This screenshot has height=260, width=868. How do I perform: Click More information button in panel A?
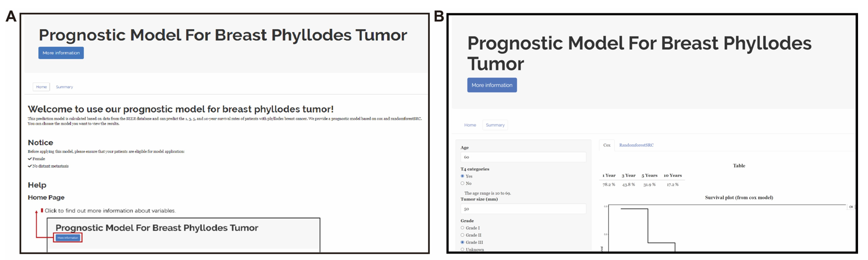(x=61, y=53)
